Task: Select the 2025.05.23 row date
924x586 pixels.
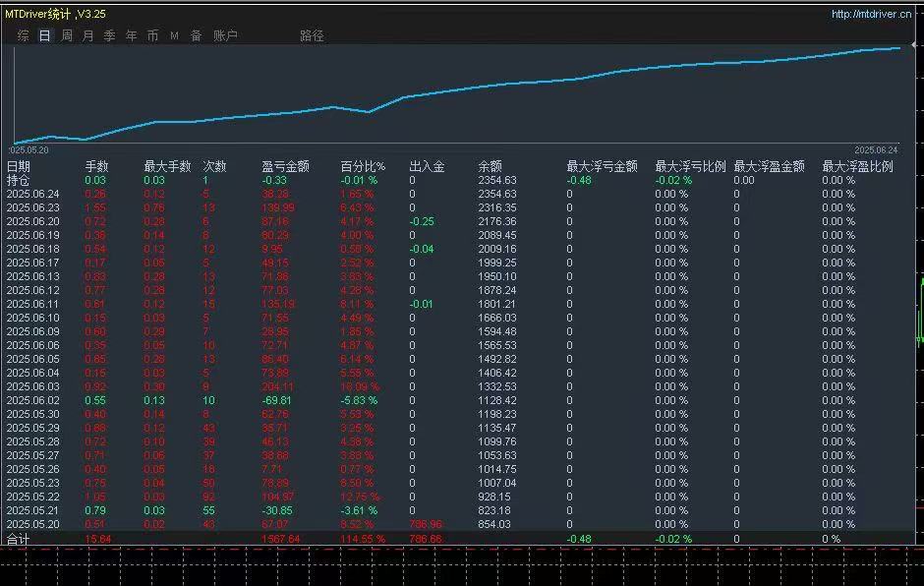Action: click(x=33, y=483)
